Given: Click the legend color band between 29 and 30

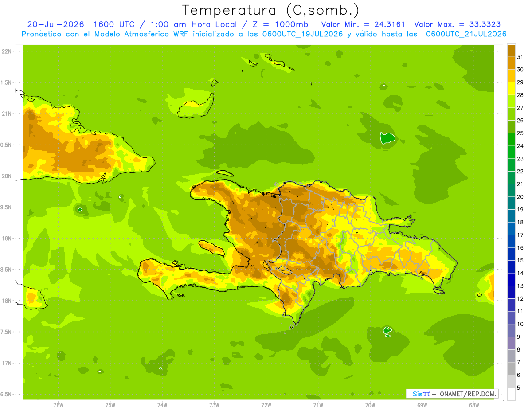Looking at the screenshot, I should [511, 76].
